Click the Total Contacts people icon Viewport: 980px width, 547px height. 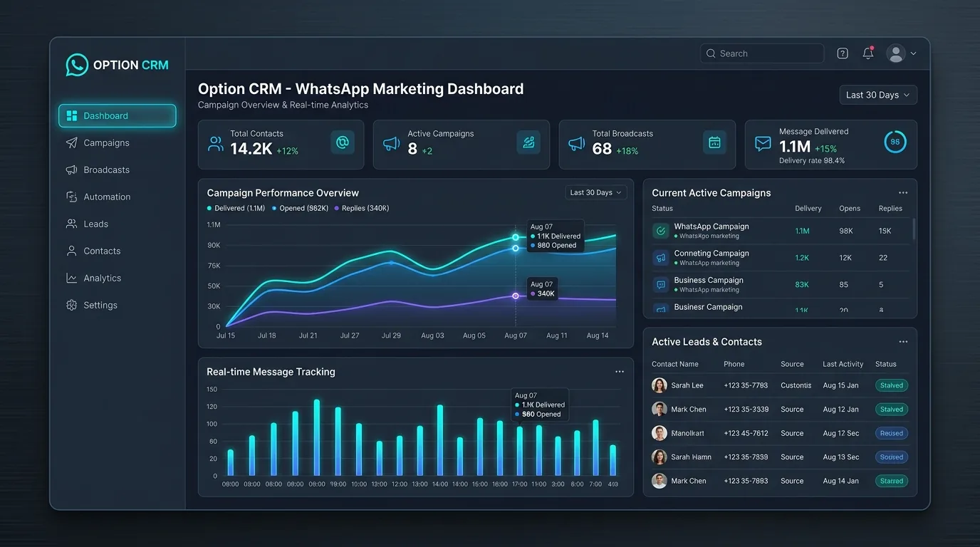(x=215, y=144)
